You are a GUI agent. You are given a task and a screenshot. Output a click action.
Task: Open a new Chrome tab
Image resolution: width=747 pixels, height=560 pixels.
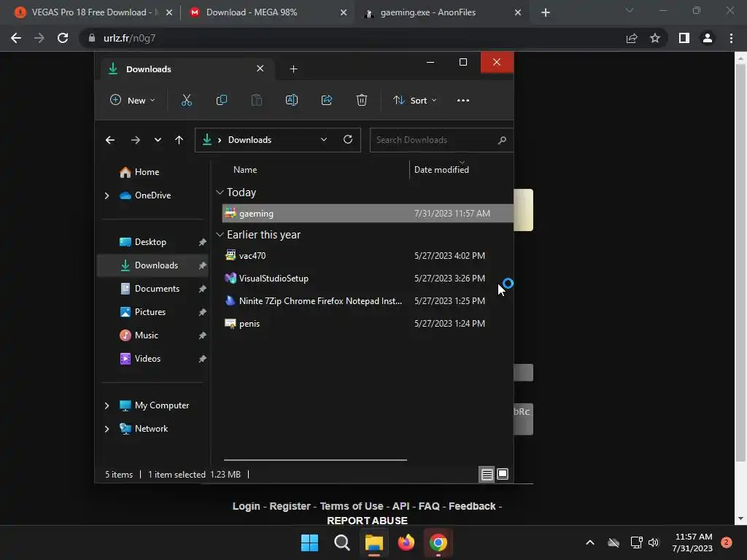[x=546, y=13]
